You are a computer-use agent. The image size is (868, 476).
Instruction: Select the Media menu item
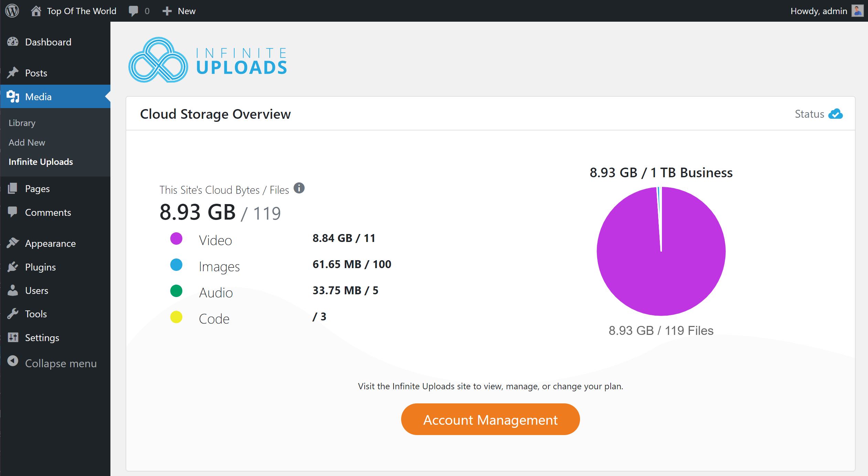point(55,97)
